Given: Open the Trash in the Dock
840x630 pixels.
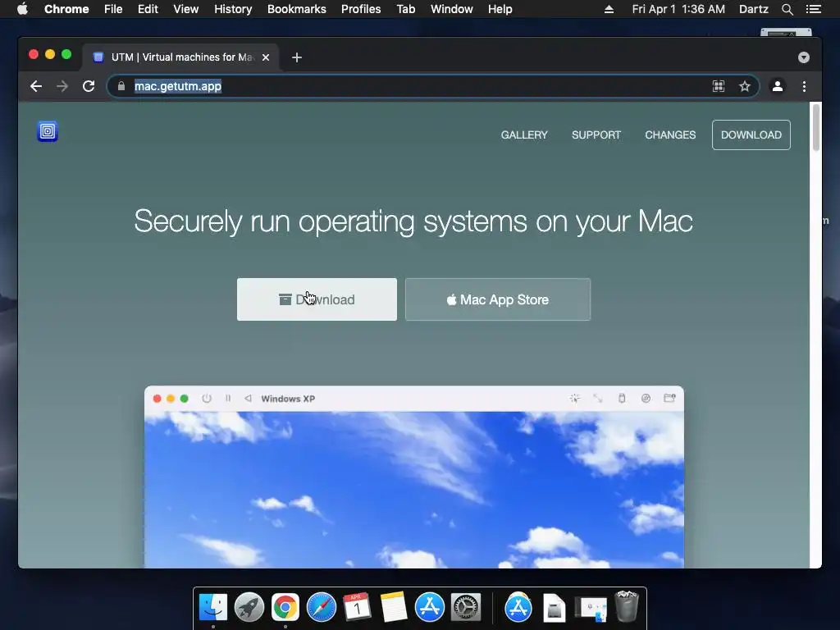Looking at the screenshot, I should [627, 606].
